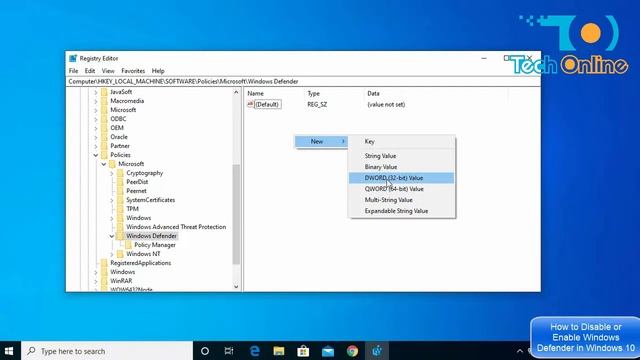Select the Windows Defender tree key

pyautogui.click(x=151, y=236)
